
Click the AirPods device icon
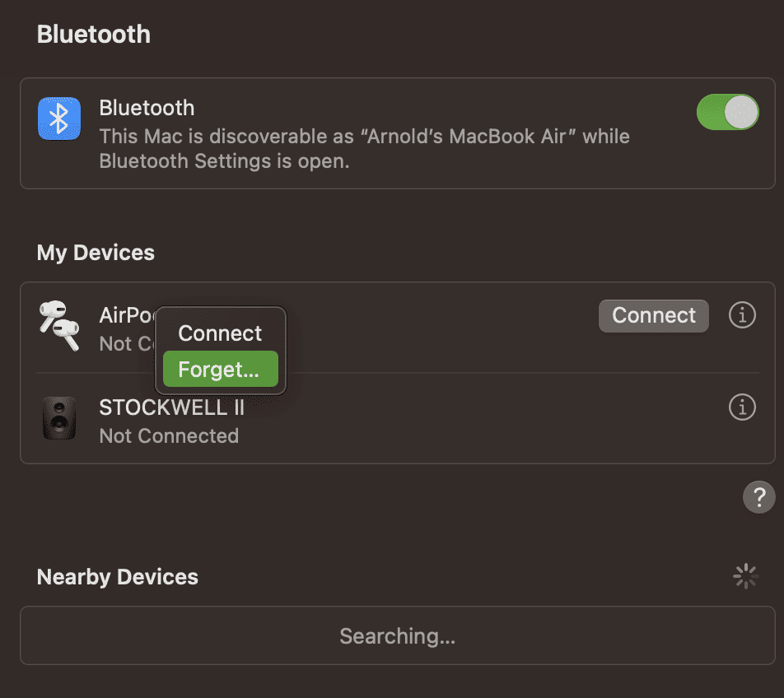point(59,324)
